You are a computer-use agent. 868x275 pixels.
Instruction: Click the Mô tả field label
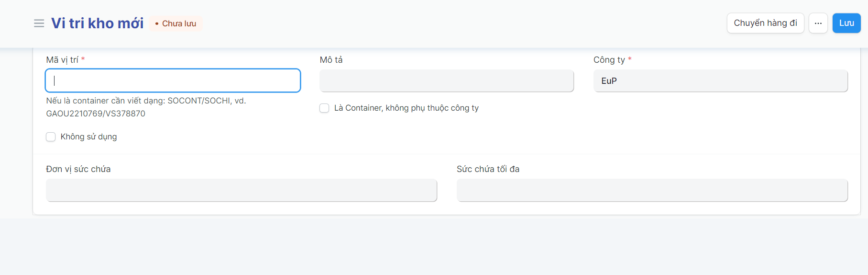pos(331,60)
